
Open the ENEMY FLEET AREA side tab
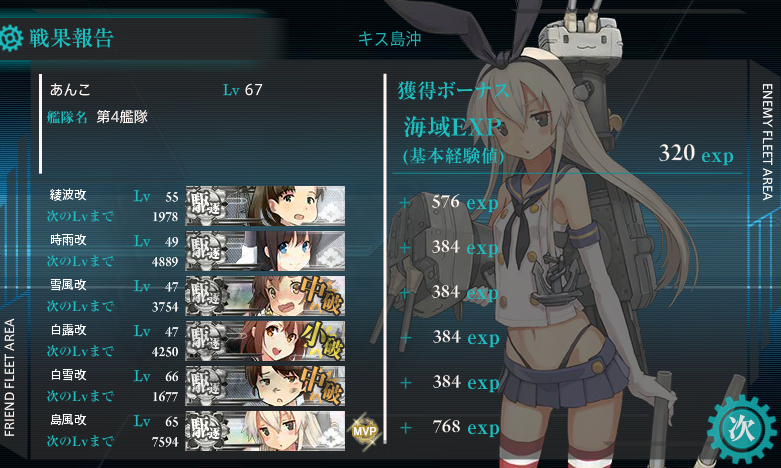tap(767, 142)
